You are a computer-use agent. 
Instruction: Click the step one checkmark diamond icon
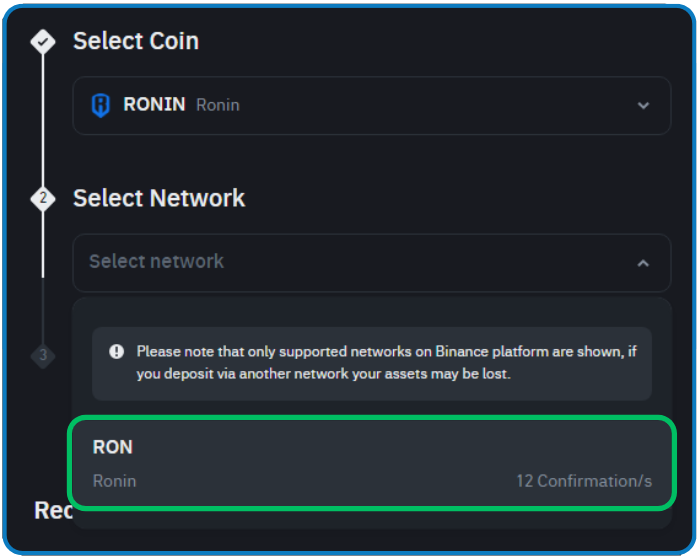43,41
